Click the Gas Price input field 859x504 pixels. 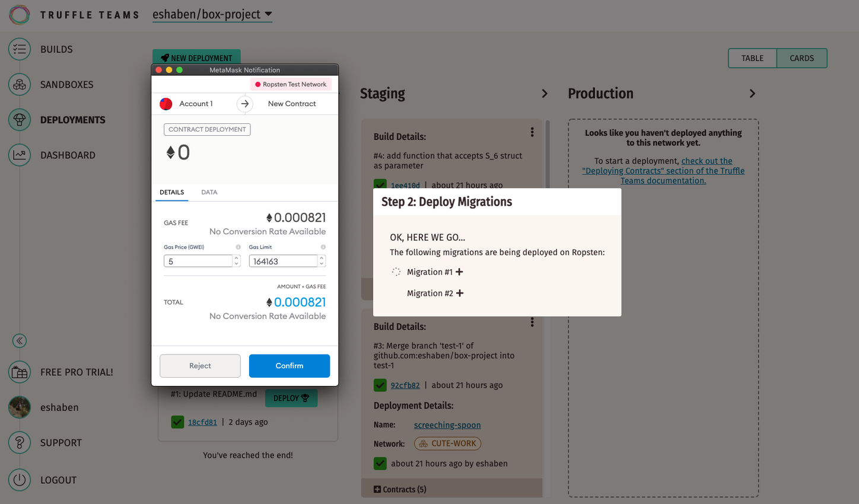coord(198,261)
